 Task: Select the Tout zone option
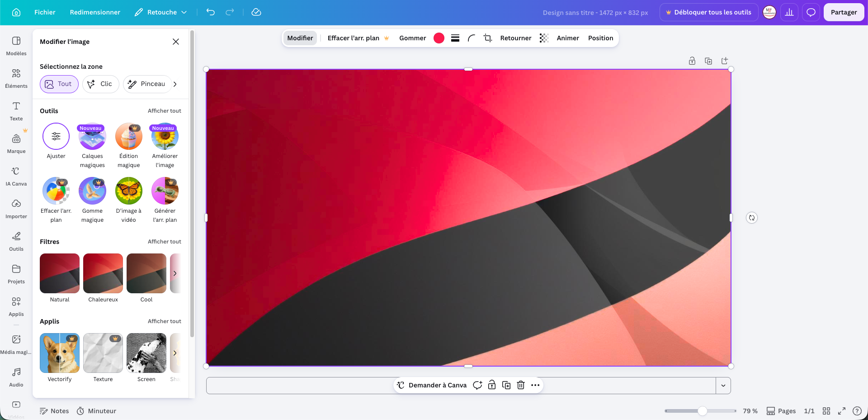click(59, 84)
